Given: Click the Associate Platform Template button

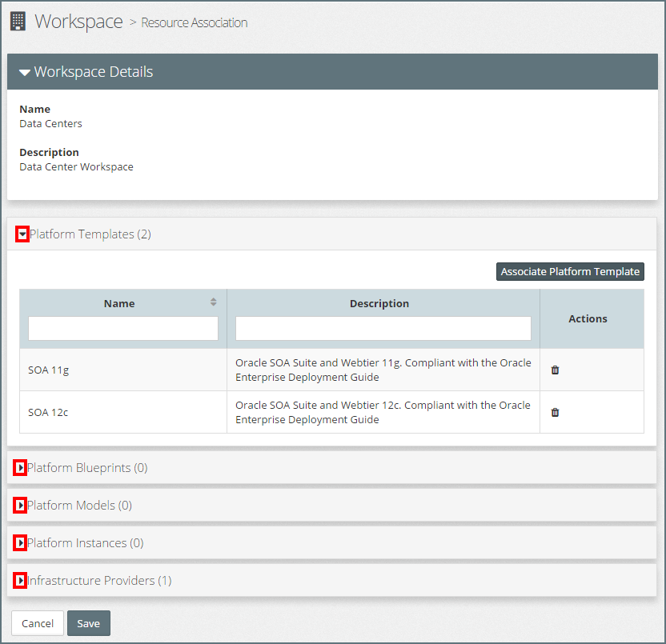Looking at the screenshot, I should click(x=570, y=272).
